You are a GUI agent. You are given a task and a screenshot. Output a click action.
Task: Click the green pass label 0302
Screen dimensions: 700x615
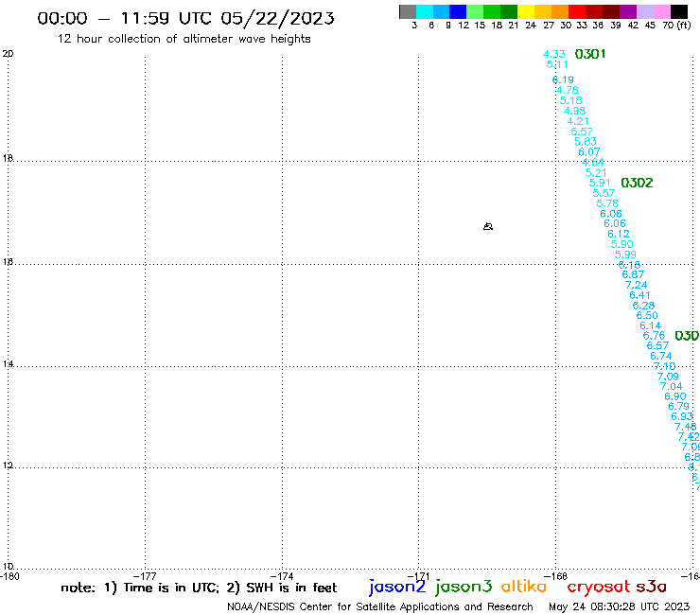[x=637, y=183]
